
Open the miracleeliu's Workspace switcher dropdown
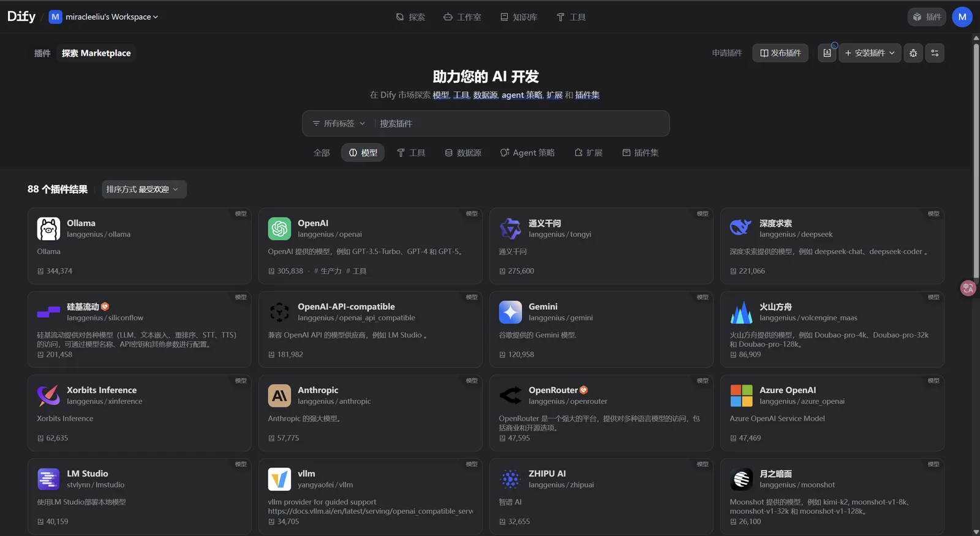[x=104, y=17]
